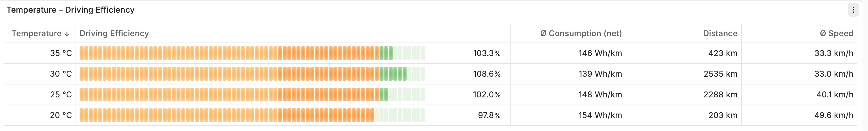Click the 25 °C efficiency gauge bar
868x131 pixels.
pyautogui.click(x=252, y=95)
